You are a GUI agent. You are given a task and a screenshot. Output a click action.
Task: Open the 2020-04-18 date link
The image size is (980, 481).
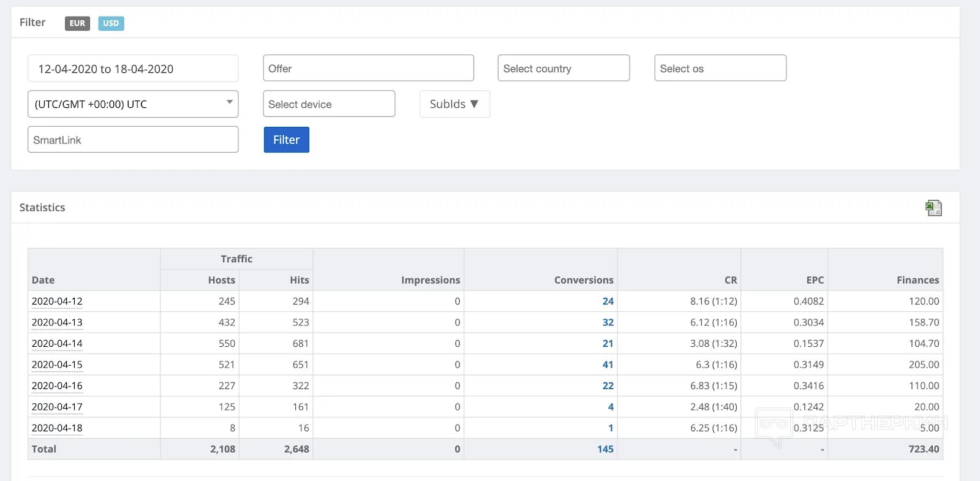point(57,428)
